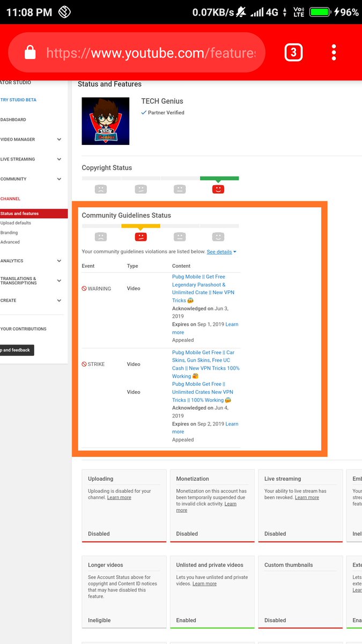Expand the Community sidebar section
This screenshot has height=644, width=362.
coord(59,179)
